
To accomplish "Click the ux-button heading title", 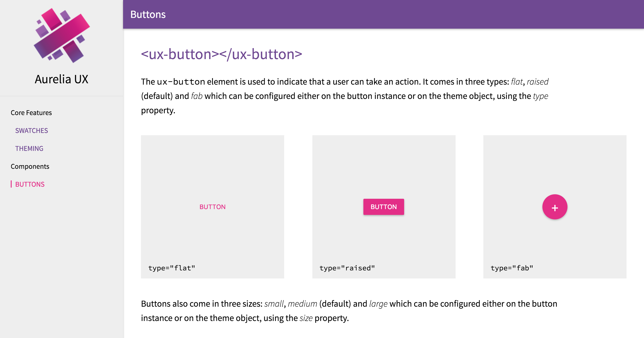I will pyautogui.click(x=221, y=53).
